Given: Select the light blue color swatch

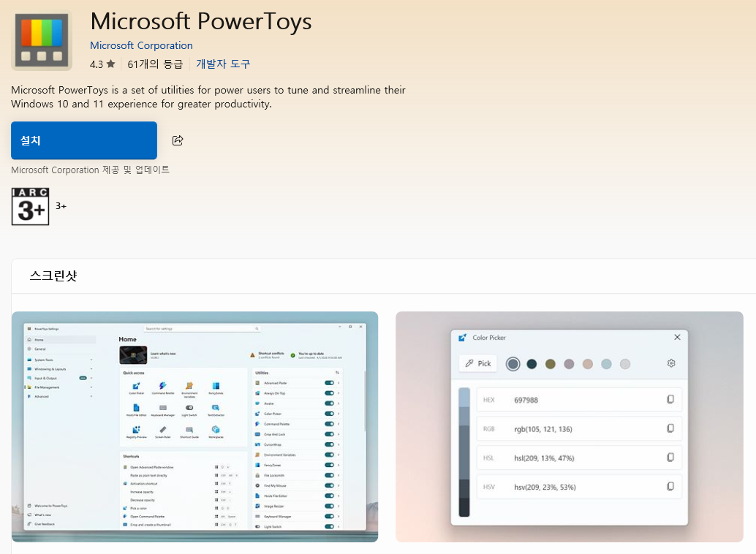Looking at the screenshot, I should click(606, 364).
